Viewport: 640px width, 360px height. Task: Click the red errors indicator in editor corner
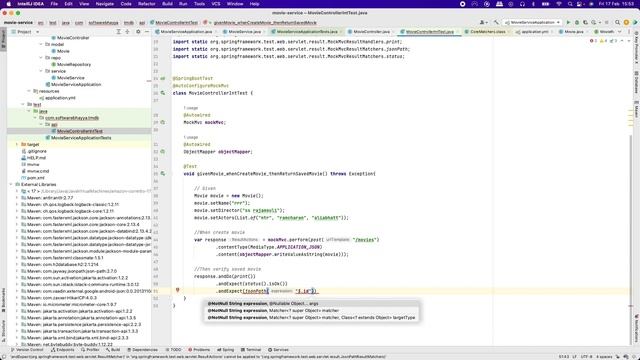593,41
